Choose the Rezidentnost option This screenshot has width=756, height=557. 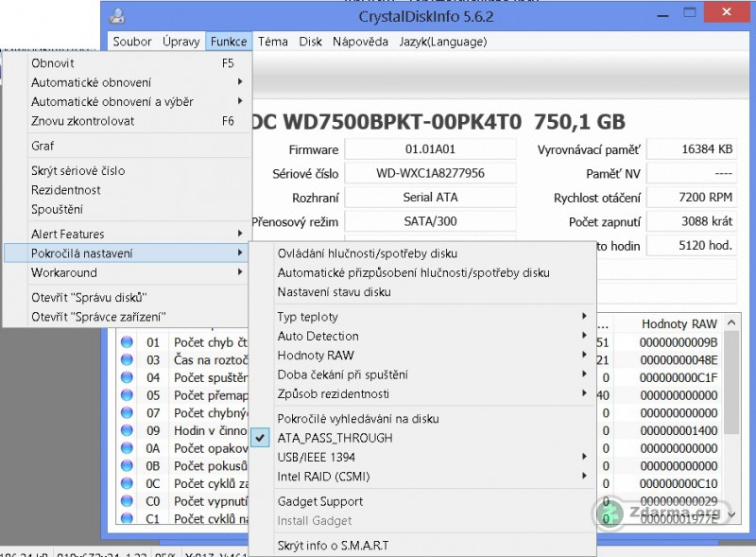coord(128,190)
